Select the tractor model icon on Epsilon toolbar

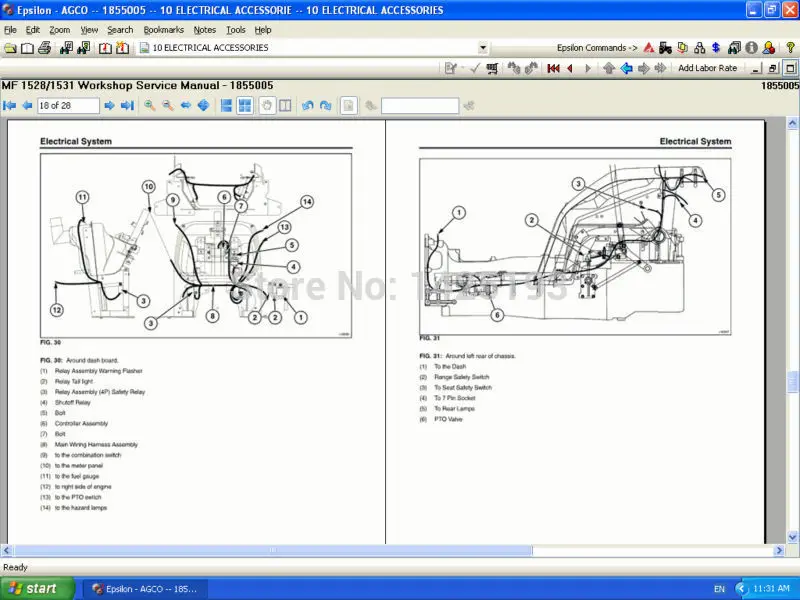point(665,47)
